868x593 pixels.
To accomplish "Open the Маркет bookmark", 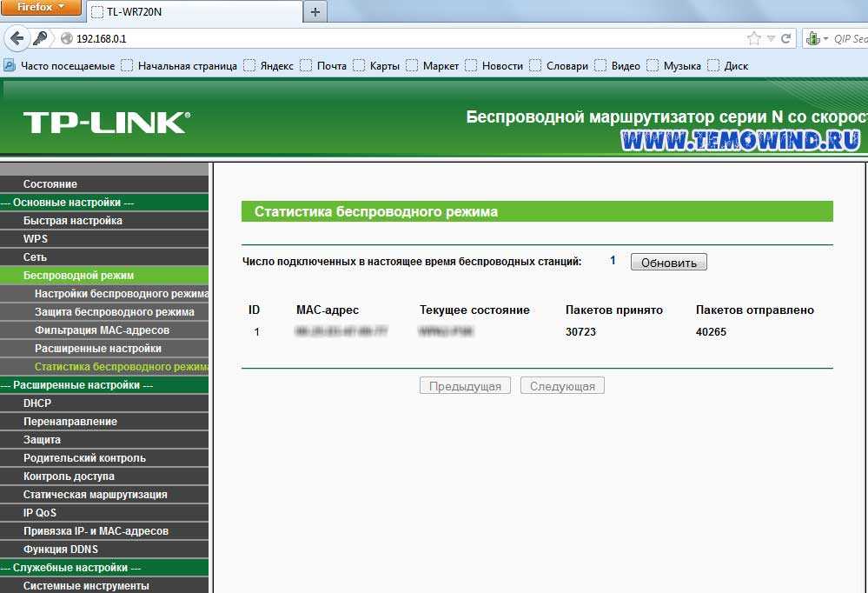I will tap(433, 66).
